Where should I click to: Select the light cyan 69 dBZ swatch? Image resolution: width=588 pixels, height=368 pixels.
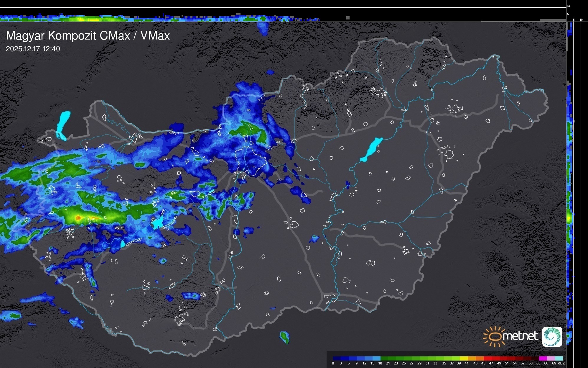pyautogui.click(x=559, y=359)
